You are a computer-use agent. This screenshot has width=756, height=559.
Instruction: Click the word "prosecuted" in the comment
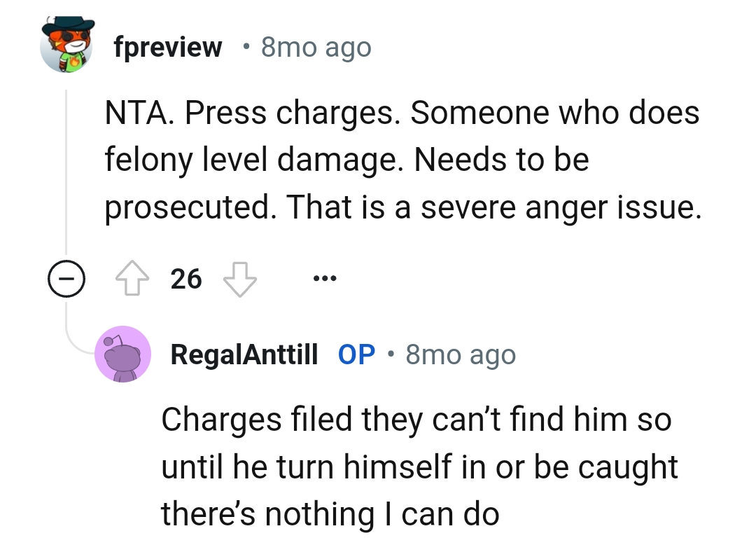coord(185,207)
